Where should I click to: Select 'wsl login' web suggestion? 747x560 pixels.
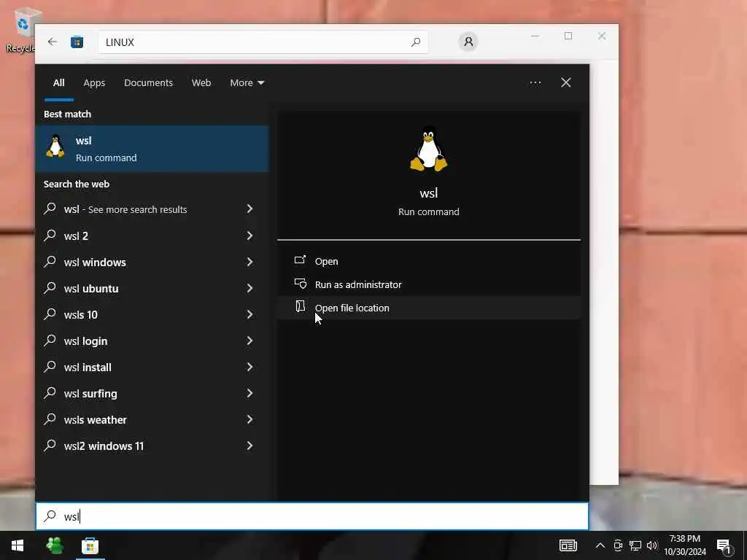152,341
